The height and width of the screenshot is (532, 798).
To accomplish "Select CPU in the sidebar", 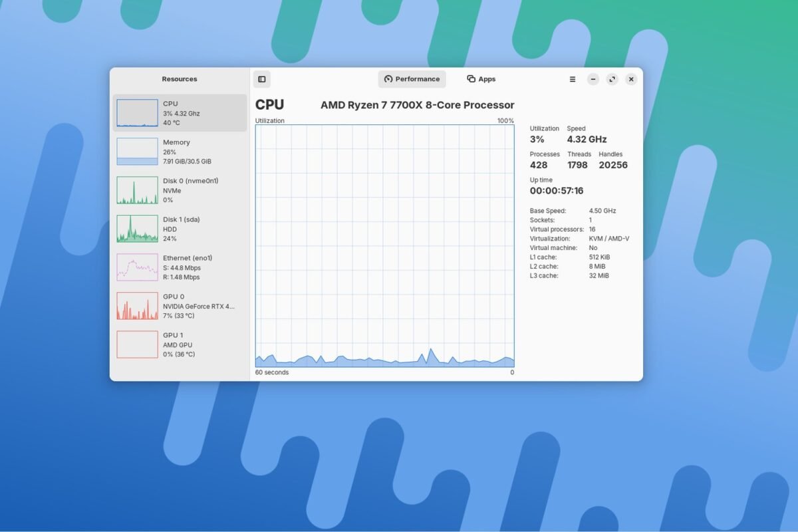I will tap(180, 113).
